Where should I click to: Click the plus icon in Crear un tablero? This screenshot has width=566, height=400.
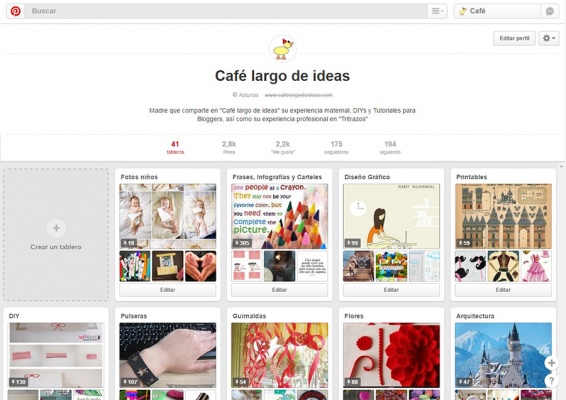click(56, 228)
